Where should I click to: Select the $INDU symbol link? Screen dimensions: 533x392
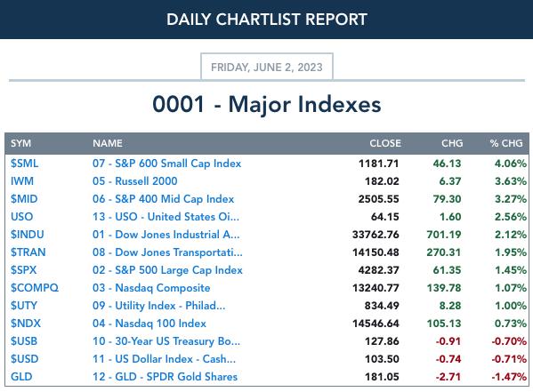pos(28,235)
